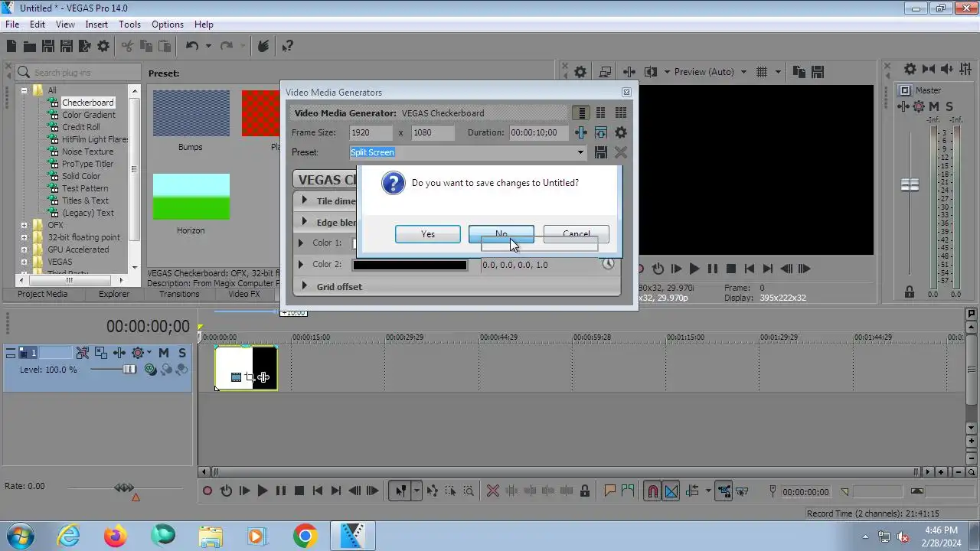Click the preview Stop button

click(x=731, y=269)
